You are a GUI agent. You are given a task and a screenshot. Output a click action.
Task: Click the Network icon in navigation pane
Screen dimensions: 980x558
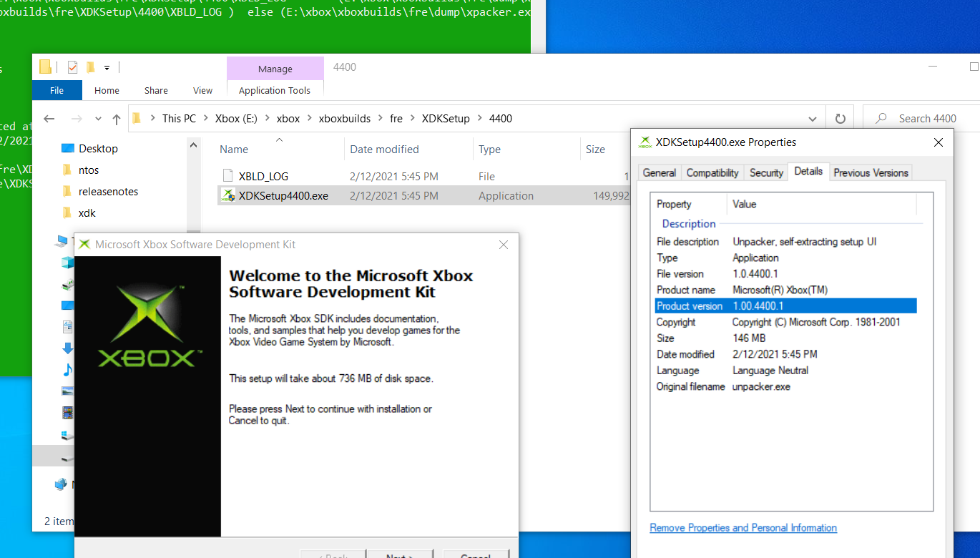61,484
